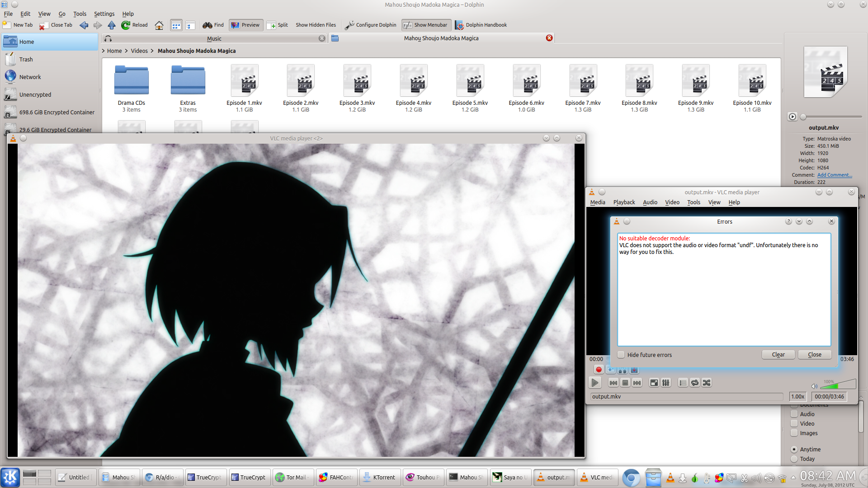Toggle Dolphin Preview button
This screenshot has height=488, width=868.
click(245, 25)
